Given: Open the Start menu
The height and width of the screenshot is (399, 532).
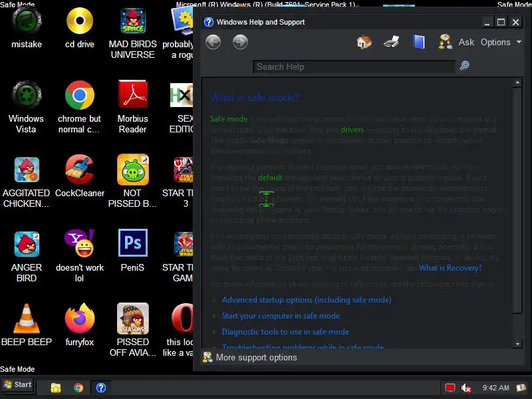Looking at the screenshot, I should click(x=17, y=385).
